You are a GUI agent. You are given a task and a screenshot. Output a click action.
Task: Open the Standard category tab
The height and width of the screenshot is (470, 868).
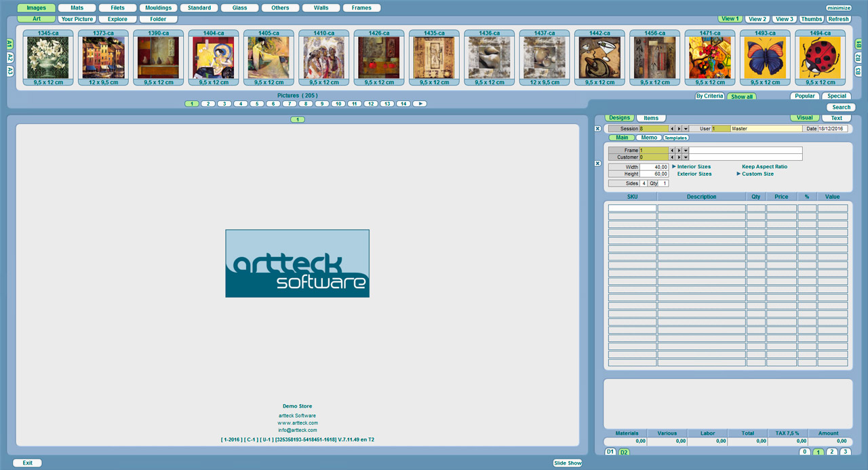(199, 8)
